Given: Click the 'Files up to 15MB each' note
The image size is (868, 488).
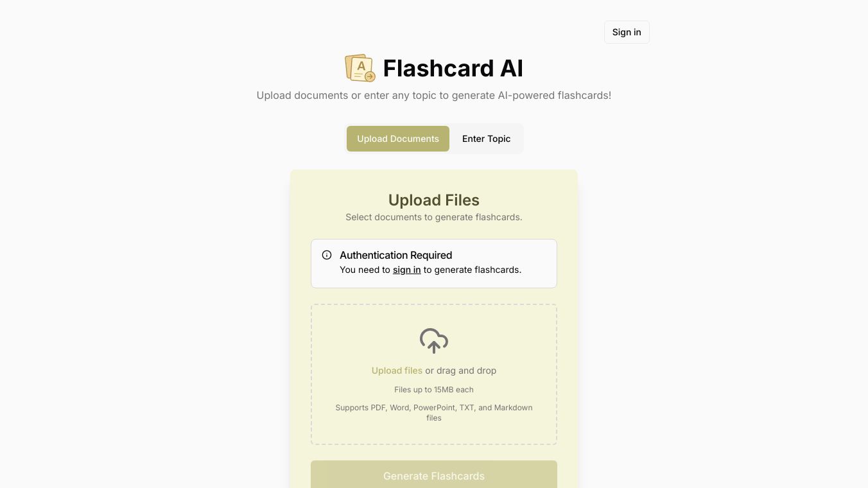Looking at the screenshot, I should click(x=434, y=390).
